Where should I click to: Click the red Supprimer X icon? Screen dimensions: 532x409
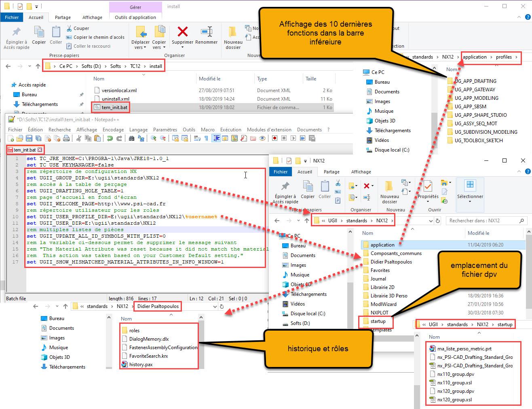pyautogui.click(x=183, y=32)
